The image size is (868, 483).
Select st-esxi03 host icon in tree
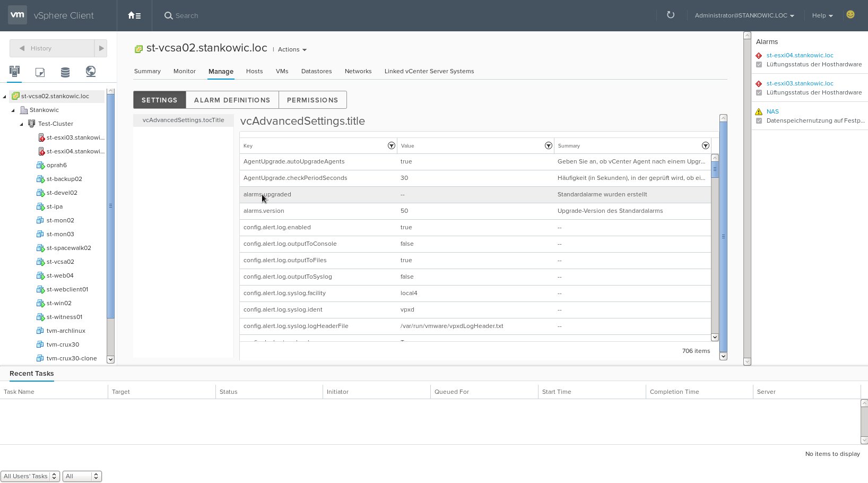click(x=41, y=137)
